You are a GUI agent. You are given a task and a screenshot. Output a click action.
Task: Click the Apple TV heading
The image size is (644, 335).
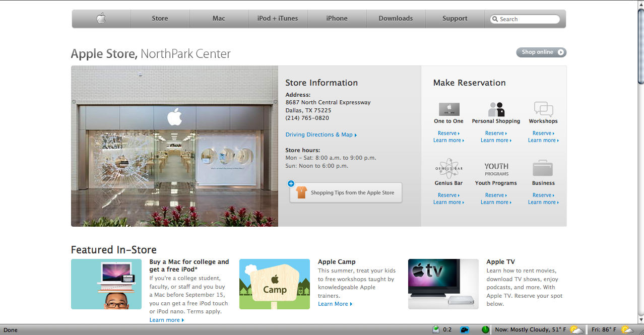click(x=500, y=262)
